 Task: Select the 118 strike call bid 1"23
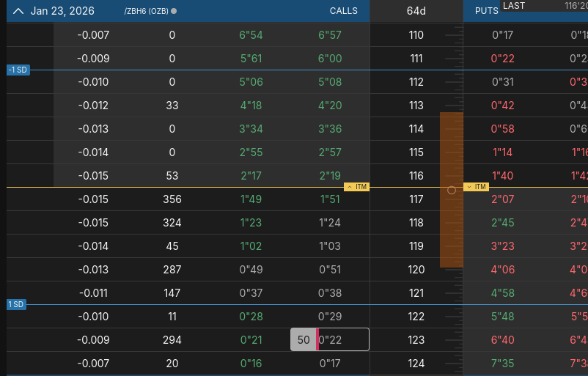(251, 223)
